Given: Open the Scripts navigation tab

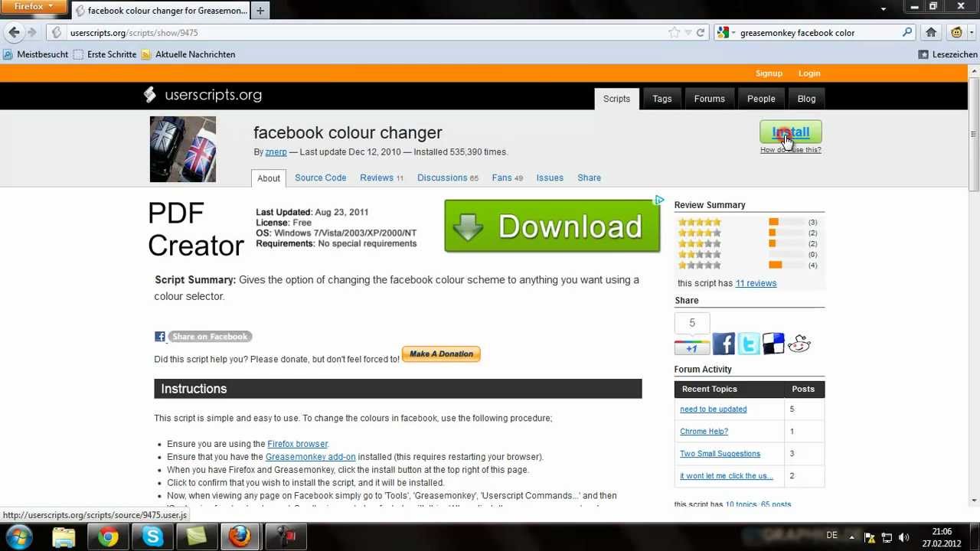Looking at the screenshot, I should (616, 99).
